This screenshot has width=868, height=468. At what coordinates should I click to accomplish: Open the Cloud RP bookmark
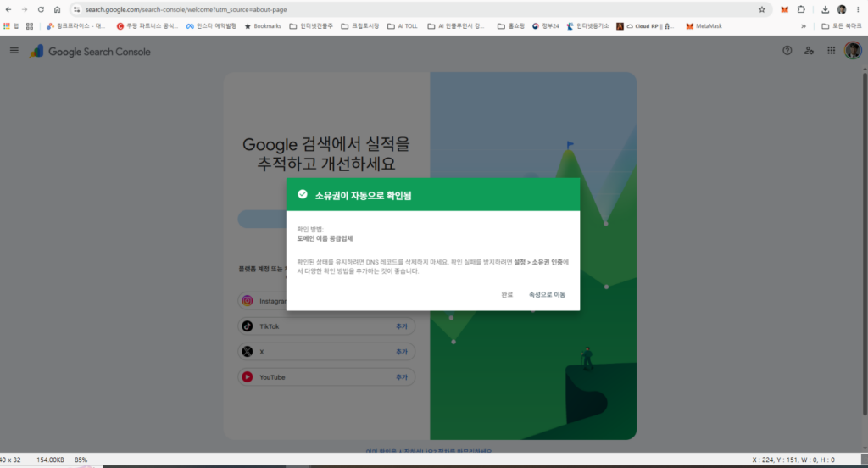pos(645,26)
